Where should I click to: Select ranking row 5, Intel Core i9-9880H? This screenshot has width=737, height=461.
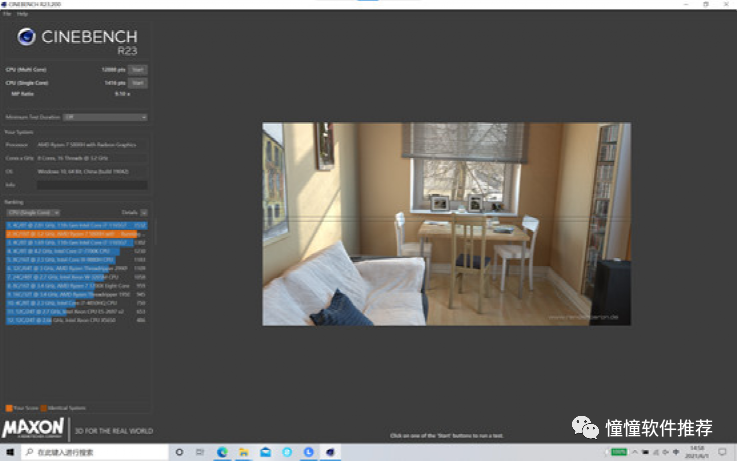[x=76, y=260]
